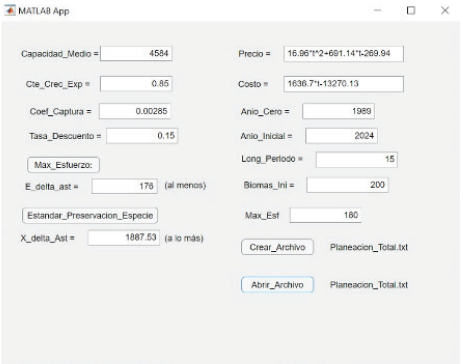Viewport: 463px width, 364px height.
Task: Edit the Tasa_Descuento field
Action: tap(142, 136)
